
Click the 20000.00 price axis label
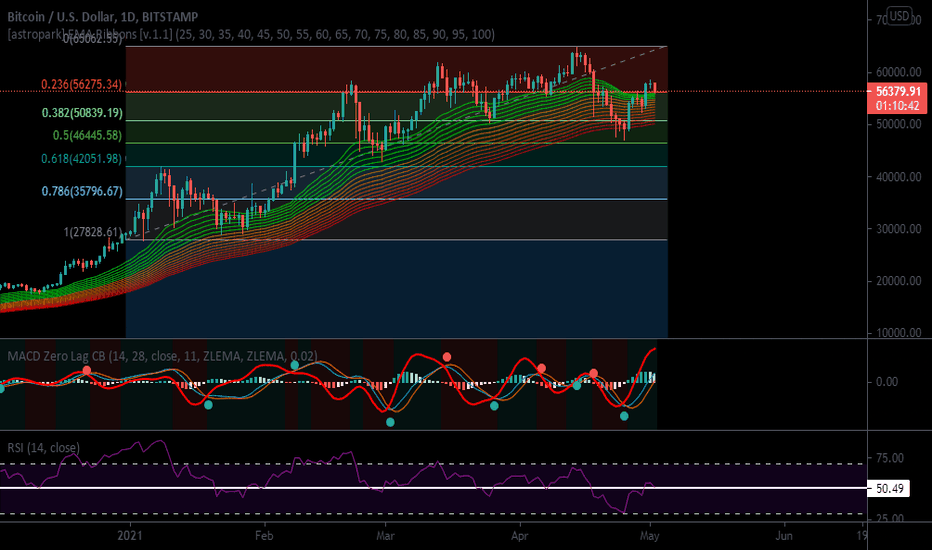point(899,281)
